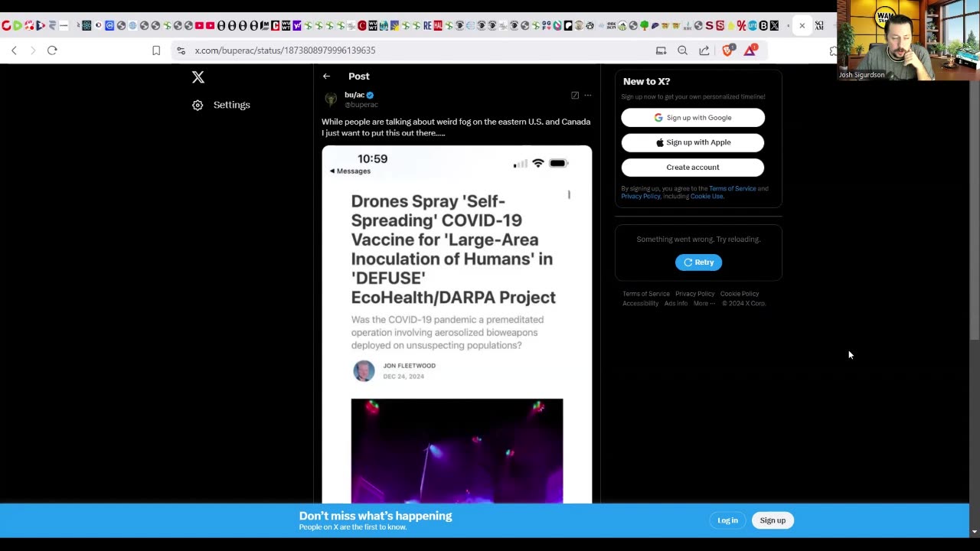Screen dimensions: 980x551
Task: Open bu/ac profile avatar
Action: click(x=331, y=99)
